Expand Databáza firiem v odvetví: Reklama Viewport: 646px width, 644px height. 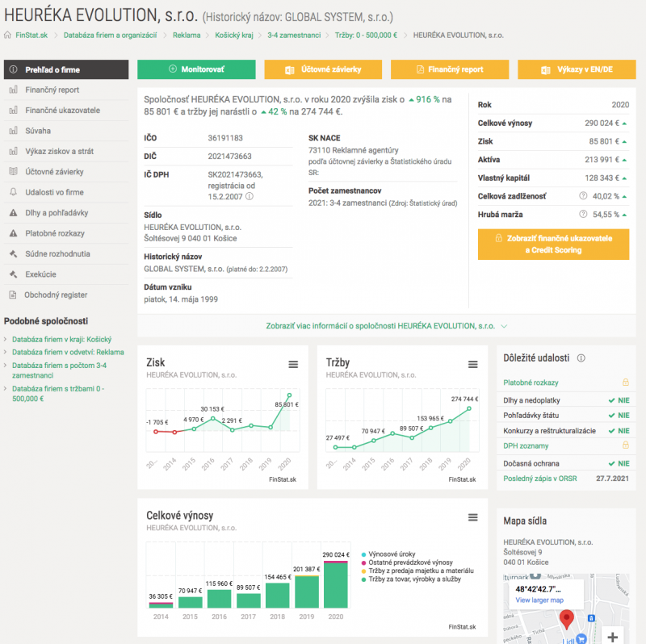tap(68, 352)
